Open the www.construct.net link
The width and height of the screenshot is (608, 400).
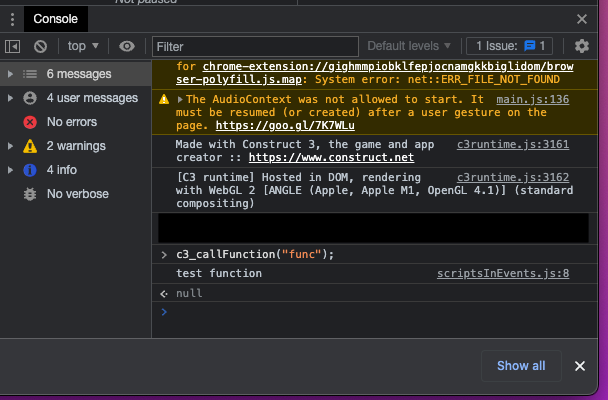pyautogui.click(x=331, y=157)
